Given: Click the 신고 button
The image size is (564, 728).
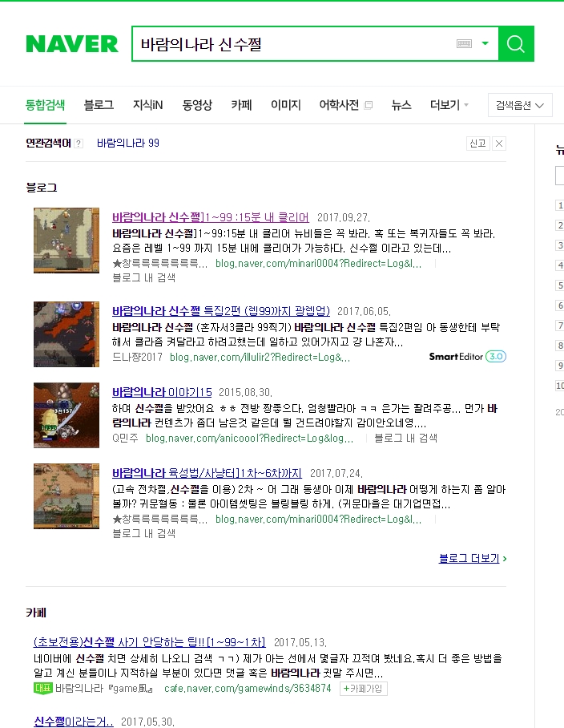Looking at the screenshot, I should click(x=477, y=144).
